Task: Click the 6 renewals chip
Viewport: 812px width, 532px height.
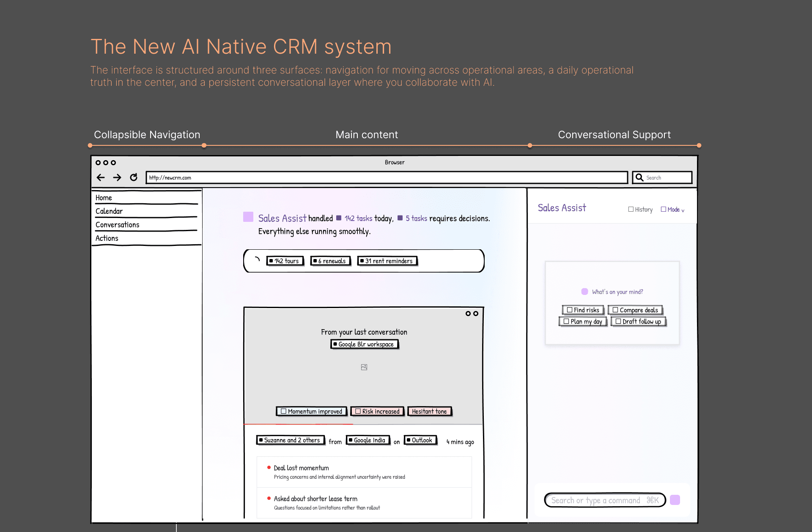Action: (x=331, y=261)
